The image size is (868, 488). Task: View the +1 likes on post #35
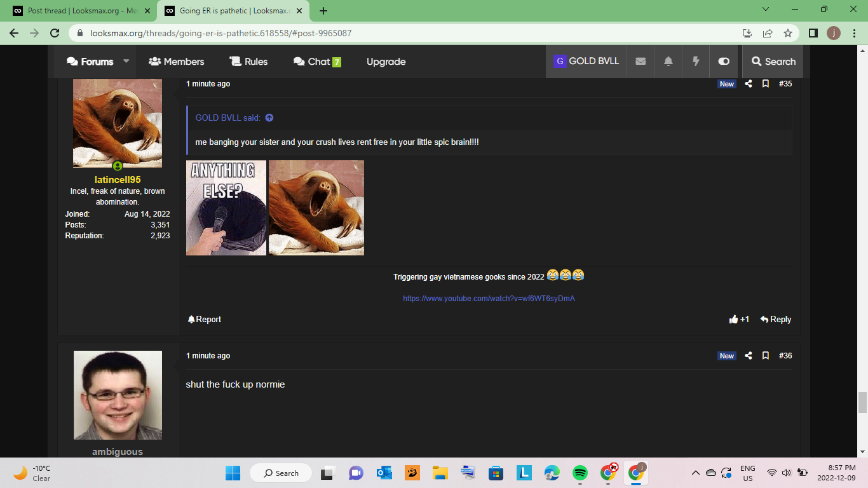[740, 320]
